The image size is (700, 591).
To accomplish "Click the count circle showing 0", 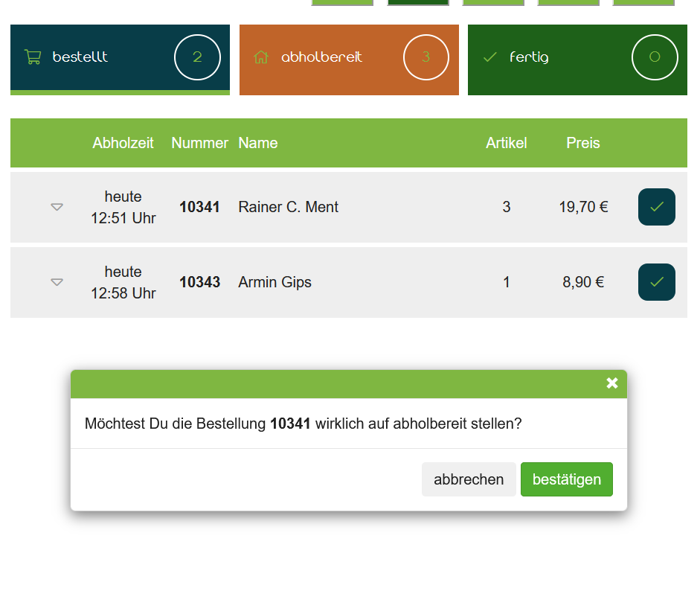I will click(x=655, y=57).
